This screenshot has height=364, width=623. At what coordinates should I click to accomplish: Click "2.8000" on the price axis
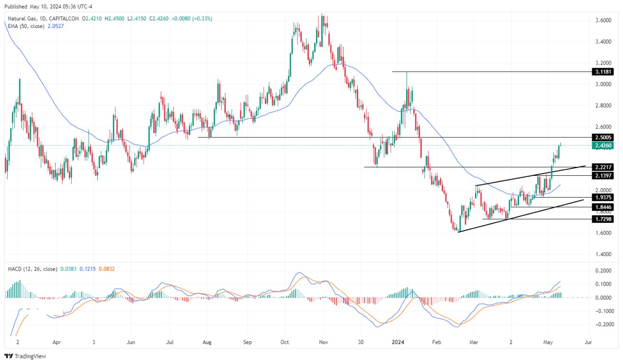tap(604, 105)
